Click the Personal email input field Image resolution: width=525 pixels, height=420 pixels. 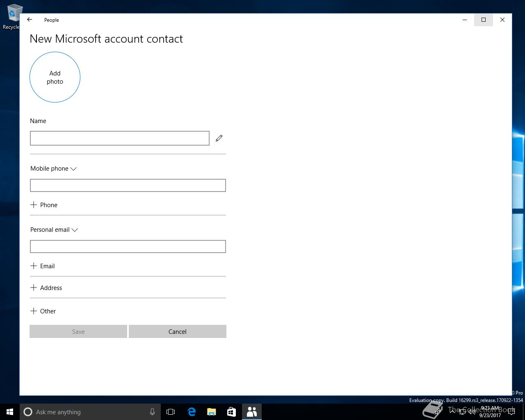pyautogui.click(x=128, y=247)
